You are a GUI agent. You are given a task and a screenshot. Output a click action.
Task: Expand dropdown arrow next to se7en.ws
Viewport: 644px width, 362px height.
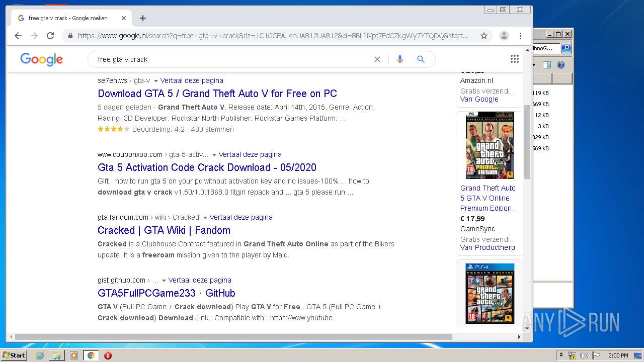click(155, 81)
